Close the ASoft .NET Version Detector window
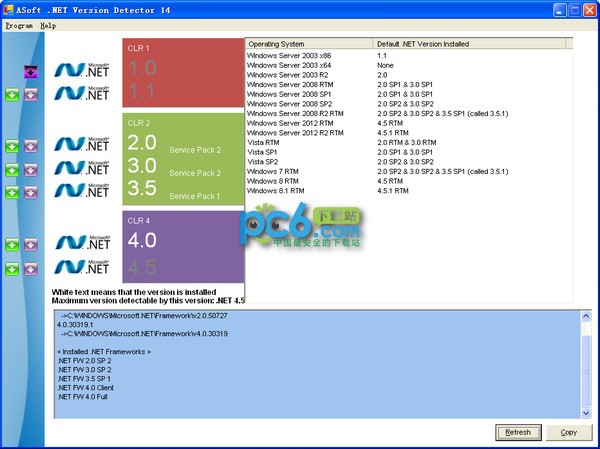This screenshot has height=449, width=600. click(589, 10)
